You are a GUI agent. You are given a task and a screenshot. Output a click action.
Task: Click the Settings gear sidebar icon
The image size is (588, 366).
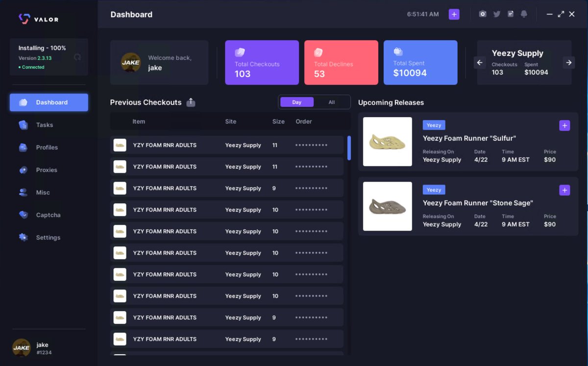[23, 237]
